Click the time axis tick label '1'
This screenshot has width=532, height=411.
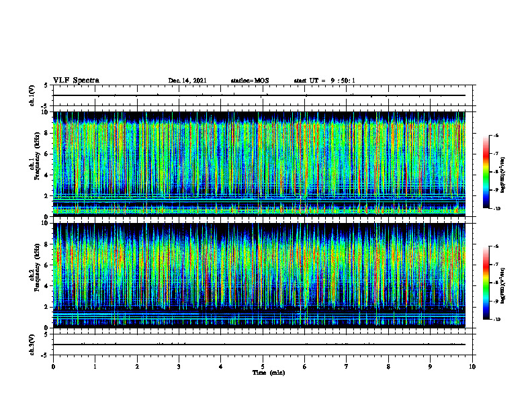(95, 367)
